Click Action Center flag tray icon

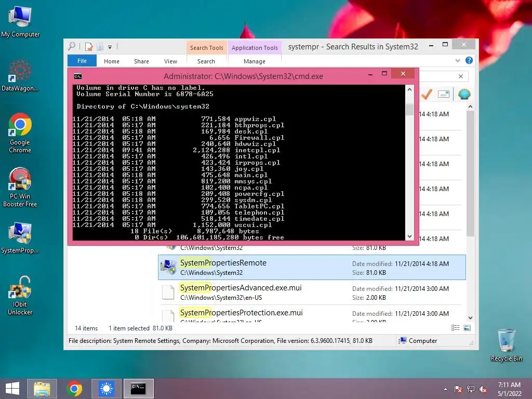(458, 389)
